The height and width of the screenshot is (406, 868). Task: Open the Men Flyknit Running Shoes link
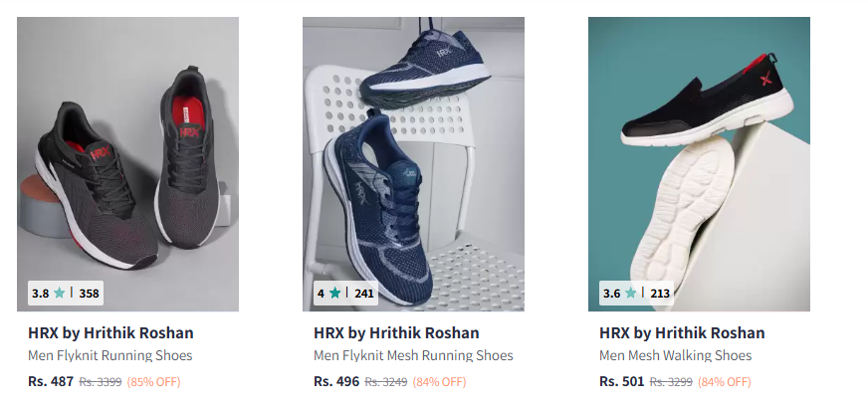click(x=110, y=355)
